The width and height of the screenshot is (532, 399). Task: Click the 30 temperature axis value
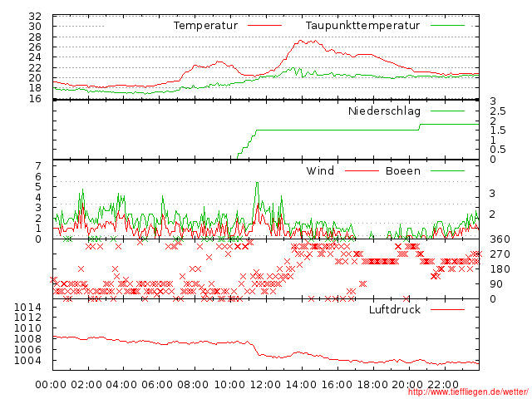[35, 27]
